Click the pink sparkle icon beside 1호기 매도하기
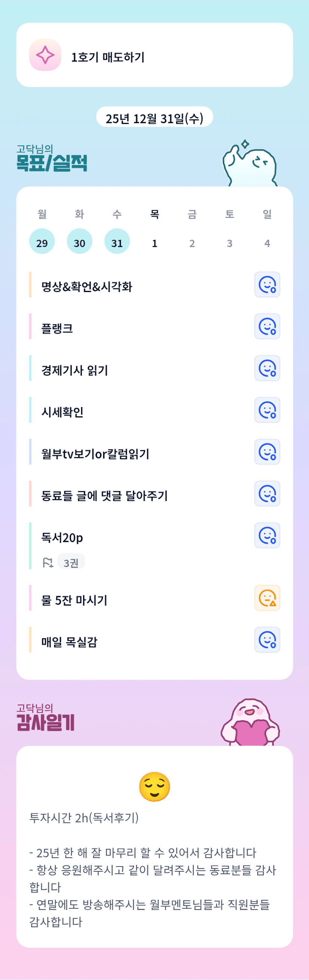The width and height of the screenshot is (309, 980). point(45,55)
